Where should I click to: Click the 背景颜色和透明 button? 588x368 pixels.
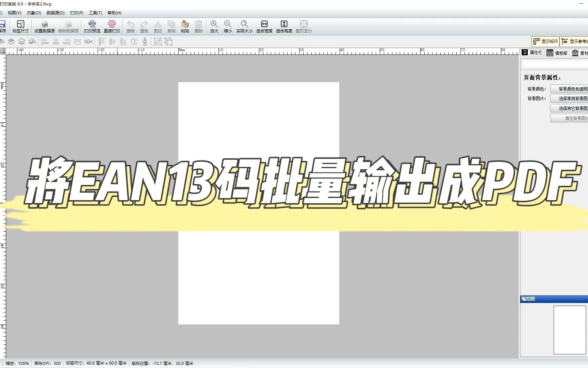(569, 89)
